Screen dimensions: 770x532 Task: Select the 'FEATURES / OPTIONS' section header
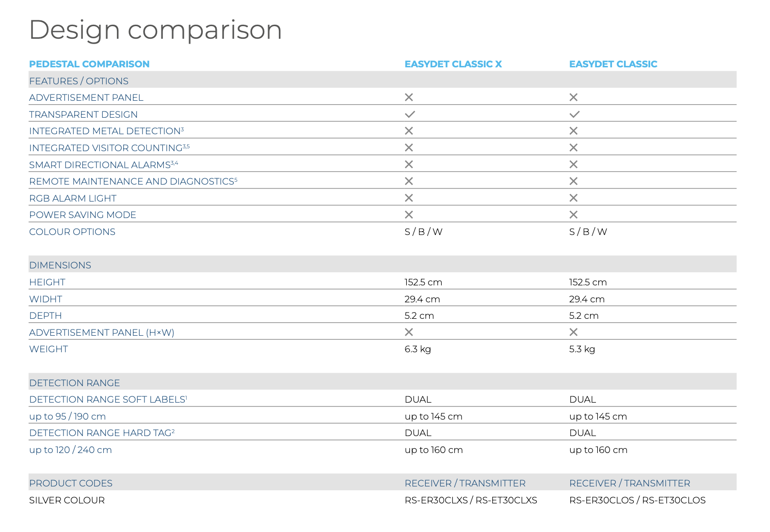79,81
